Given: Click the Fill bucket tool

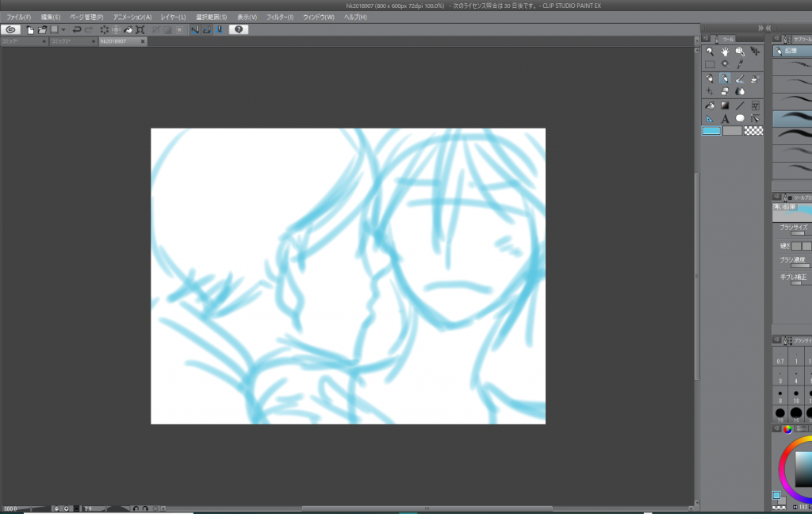Looking at the screenshot, I should (x=710, y=105).
